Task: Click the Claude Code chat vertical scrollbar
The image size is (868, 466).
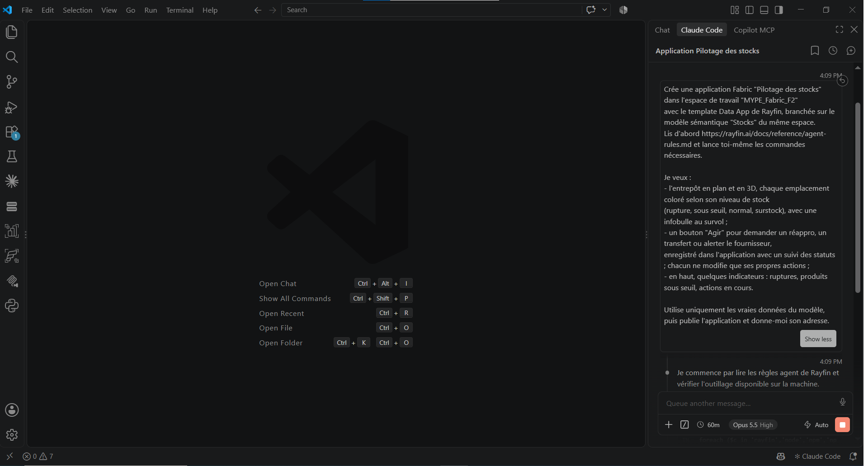Action: [858, 198]
